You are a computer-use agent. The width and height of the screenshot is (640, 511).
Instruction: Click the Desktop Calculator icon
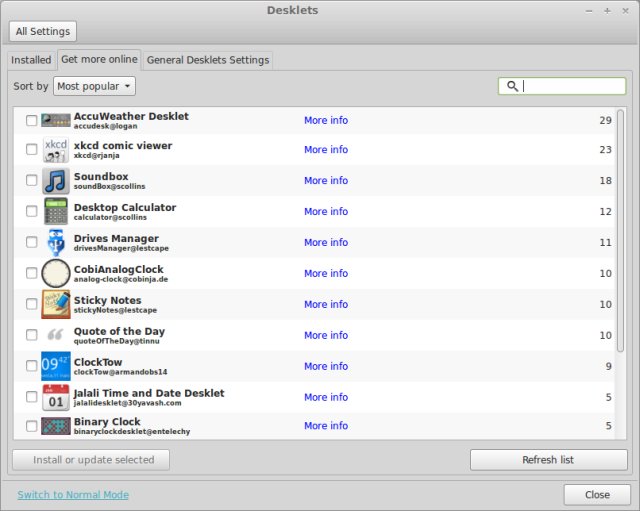56,212
